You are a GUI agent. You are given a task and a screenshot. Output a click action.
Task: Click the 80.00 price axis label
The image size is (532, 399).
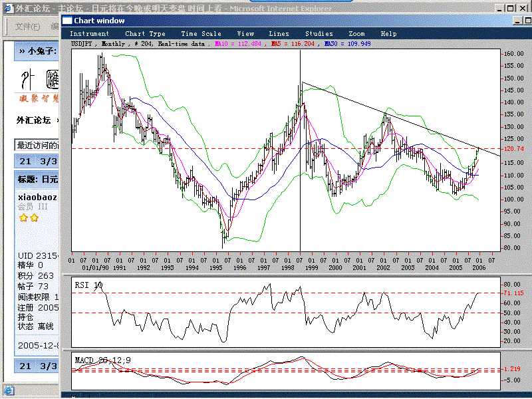[512, 247]
